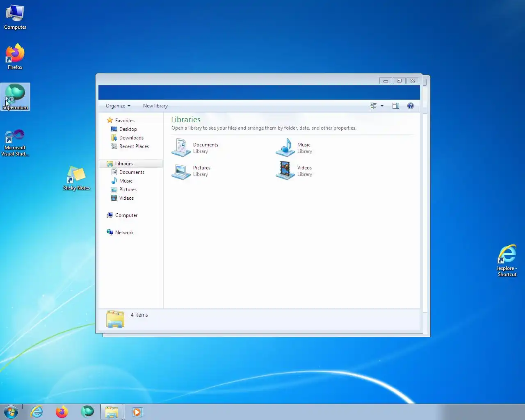Click the Libraries heading text

186,119
